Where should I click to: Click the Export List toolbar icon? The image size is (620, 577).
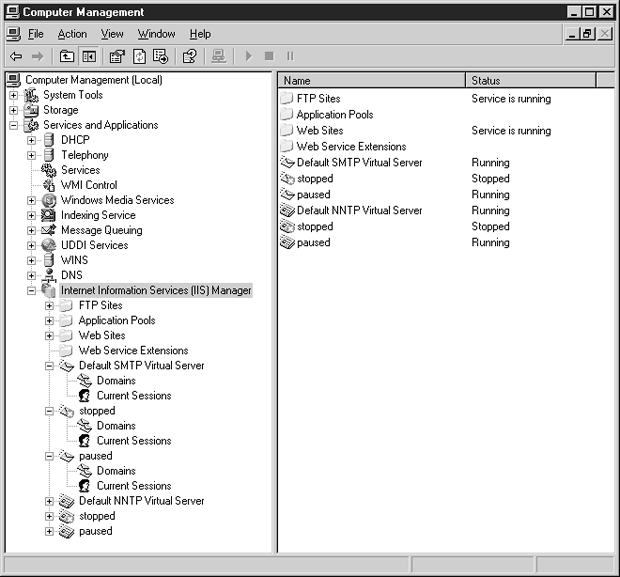[x=160, y=56]
